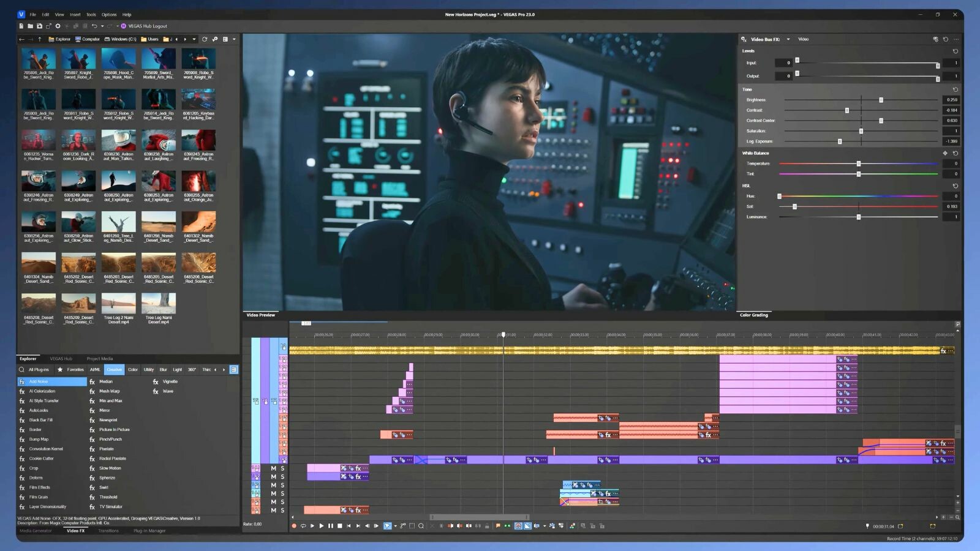
Task: Toggle event snapping with the magnet icon
Action: pos(519,525)
